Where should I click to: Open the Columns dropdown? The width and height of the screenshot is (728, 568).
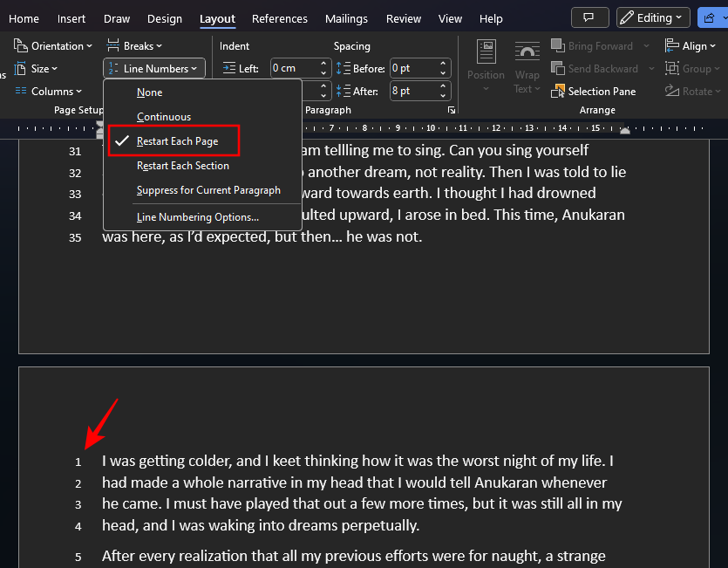[x=48, y=91]
